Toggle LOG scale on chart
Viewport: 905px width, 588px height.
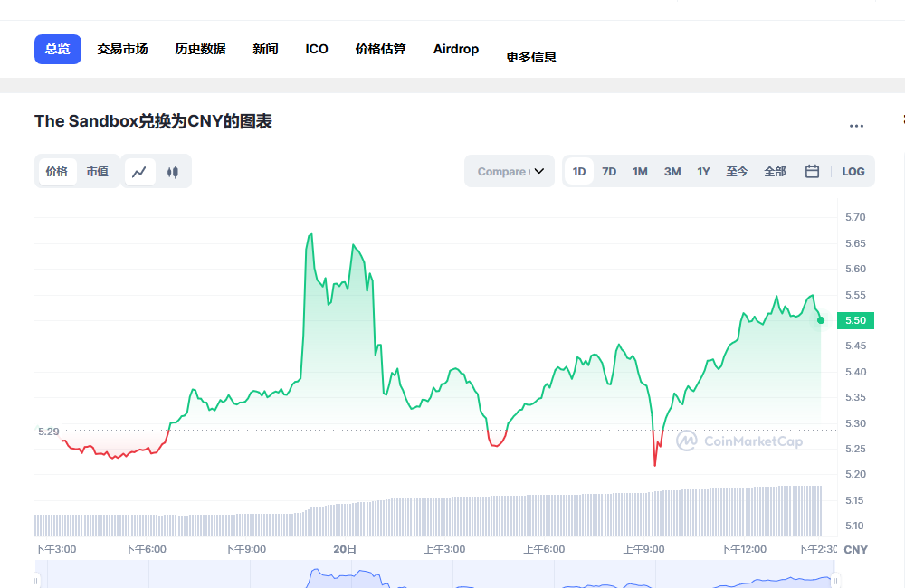pos(853,172)
